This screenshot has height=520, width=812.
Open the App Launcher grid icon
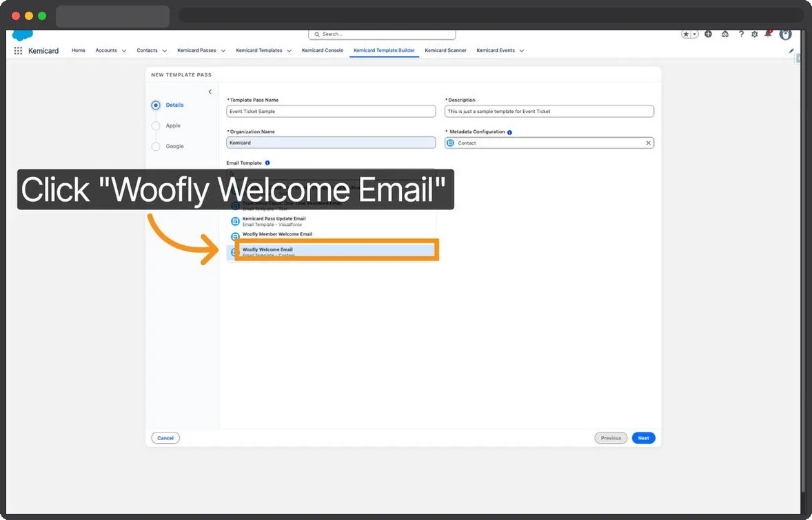[18, 51]
